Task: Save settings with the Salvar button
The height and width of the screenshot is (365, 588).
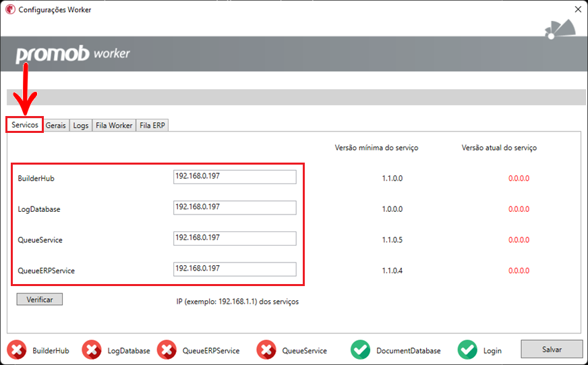Action: [552, 349]
